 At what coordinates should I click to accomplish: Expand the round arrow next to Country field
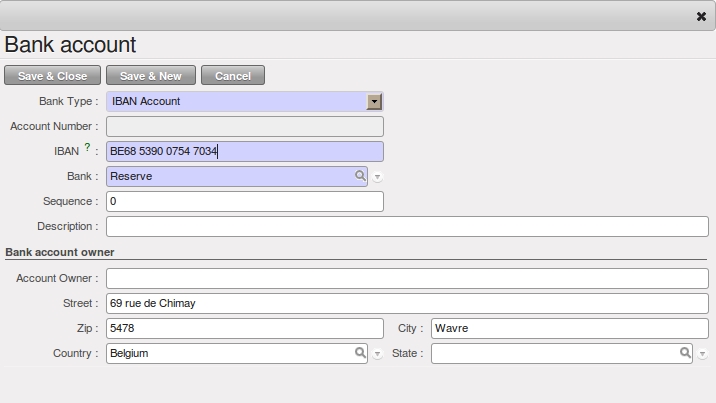(x=377, y=354)
